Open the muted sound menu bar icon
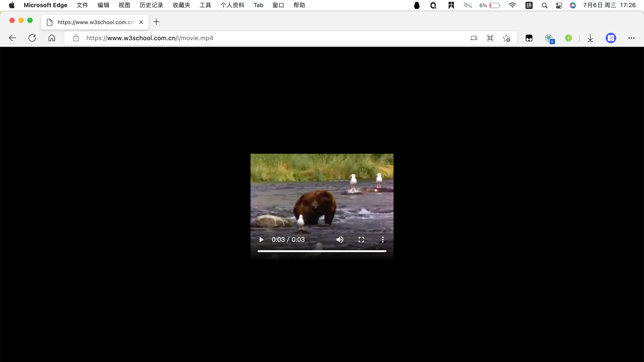This screenshot has height=362, width=644. [468, 5]
